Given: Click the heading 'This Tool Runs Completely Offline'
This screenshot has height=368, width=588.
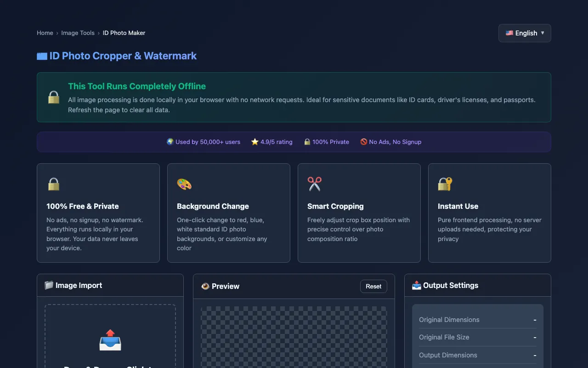Looking at the screenshot, I should tap(137, 86).
